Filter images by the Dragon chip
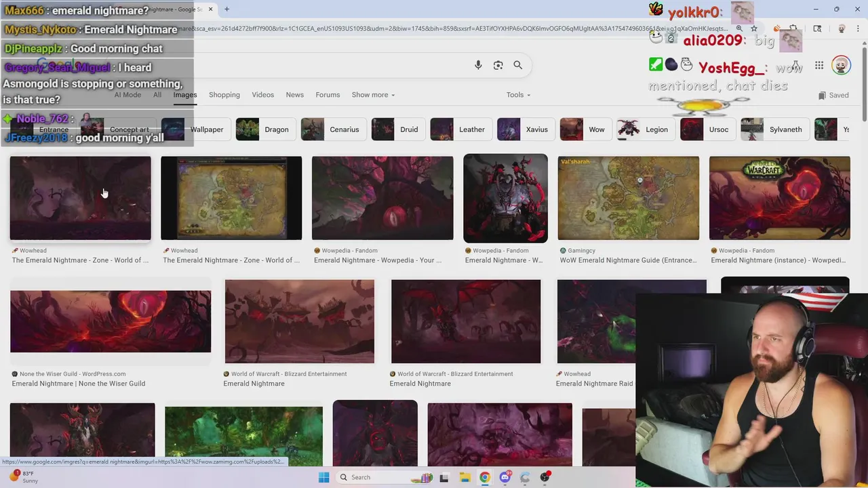The width and height of the screenshot is (868, 488). [x=264, y=129]
